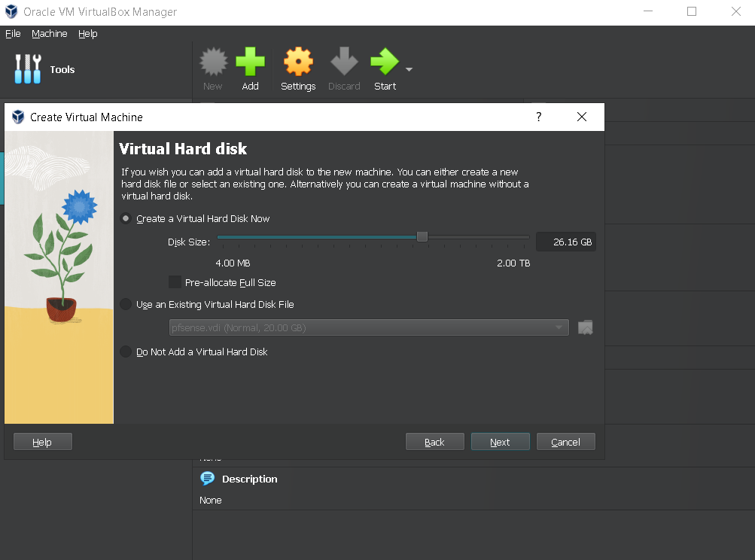
Task: Open the pfsense.vdi disk dropdown
Action: [369, 328]
